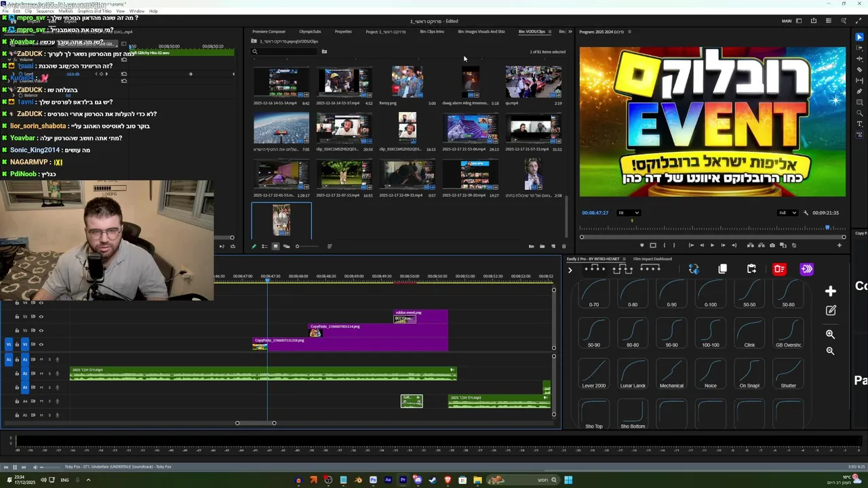Apply the 0-80 ease curve preset
The height and width of the screenshot is (488, 868).
tap(633, 293)
